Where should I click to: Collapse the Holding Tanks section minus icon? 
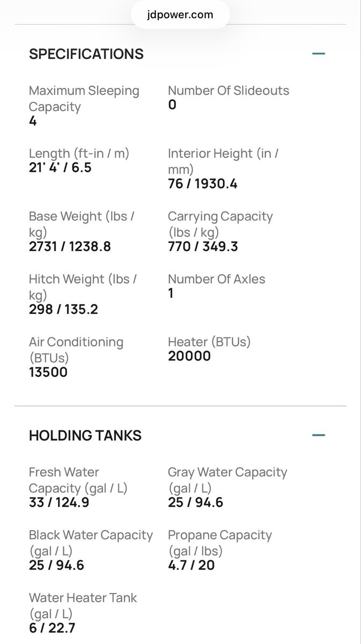click(x=319, y=435)
